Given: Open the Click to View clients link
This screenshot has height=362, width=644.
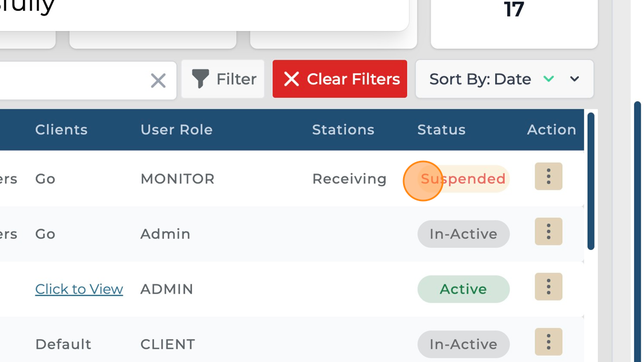Looking at the screenshot, I should (x=79, y=289).
